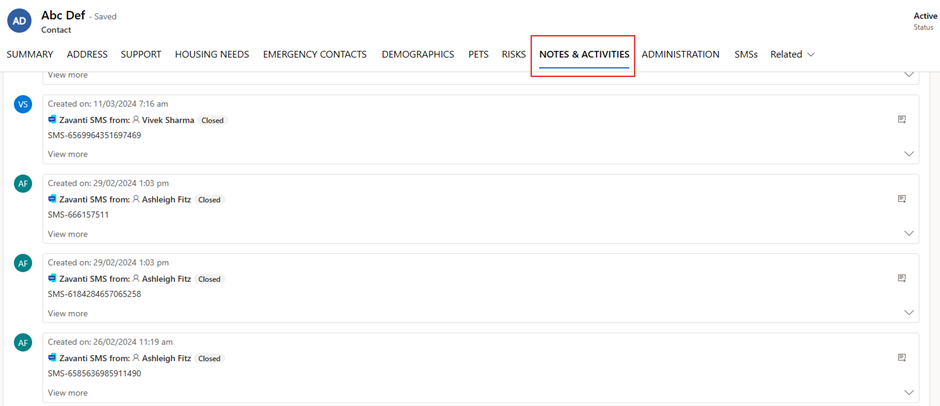
Task: Switch to the DEMOGRAPHICS tab
Action: tap(418, 54)
